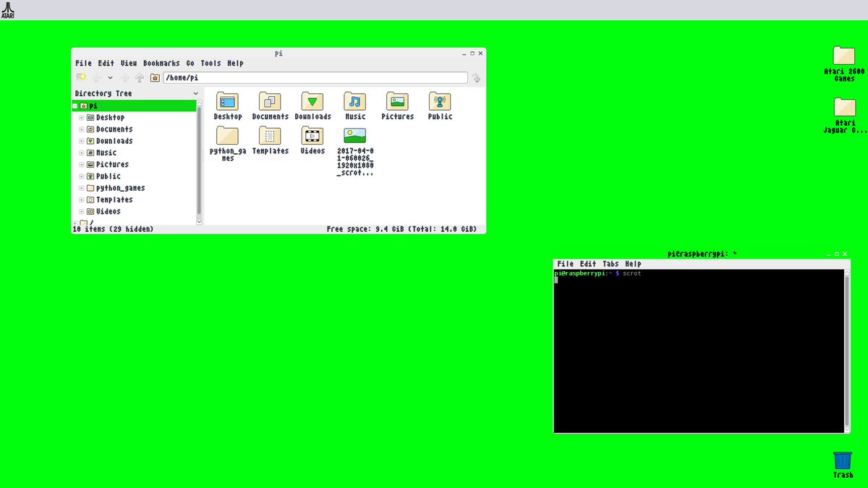
Task: Open the Documents folder icon in file pane
Action: [x=270, y=101]
